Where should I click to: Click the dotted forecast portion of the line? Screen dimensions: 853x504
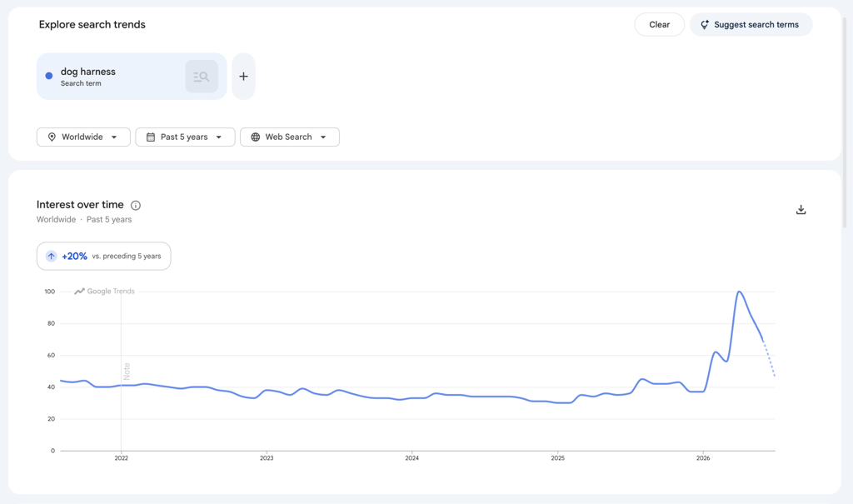click(x=769, y=359)
